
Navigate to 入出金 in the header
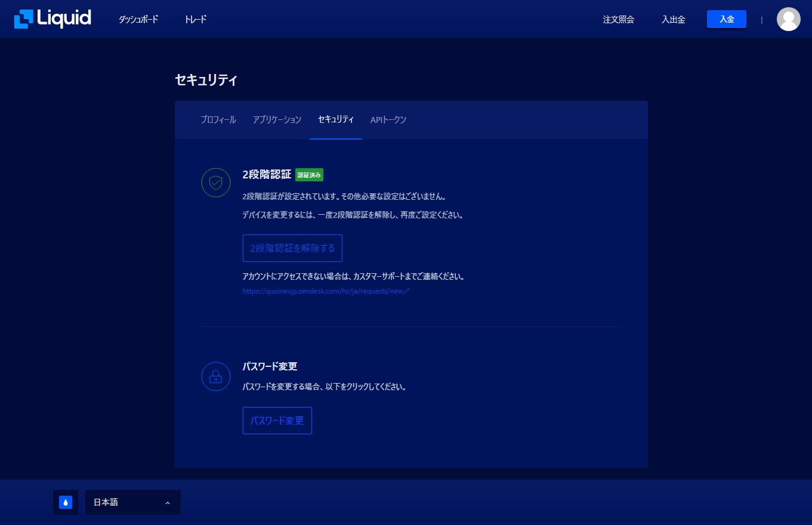[673, 19]
